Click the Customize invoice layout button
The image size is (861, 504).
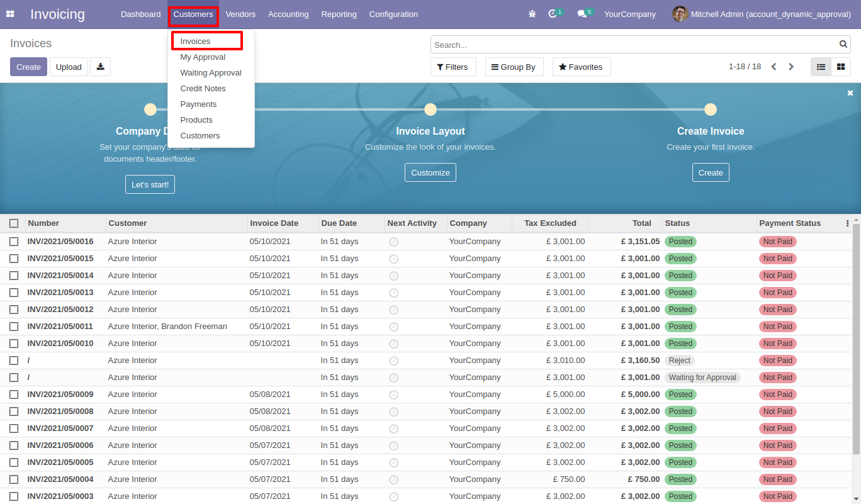(430, 172)
